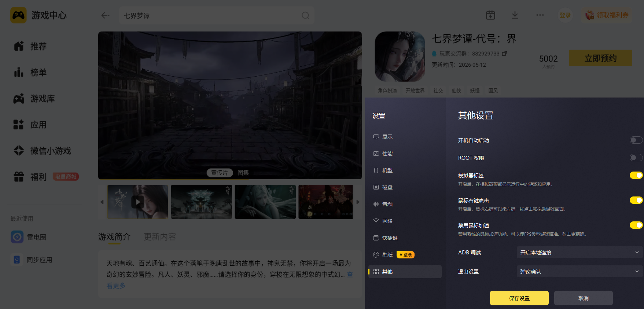Screen dimensions: 644x309
Task: Open 显示 display settings
Action: [x=405, y=137]
